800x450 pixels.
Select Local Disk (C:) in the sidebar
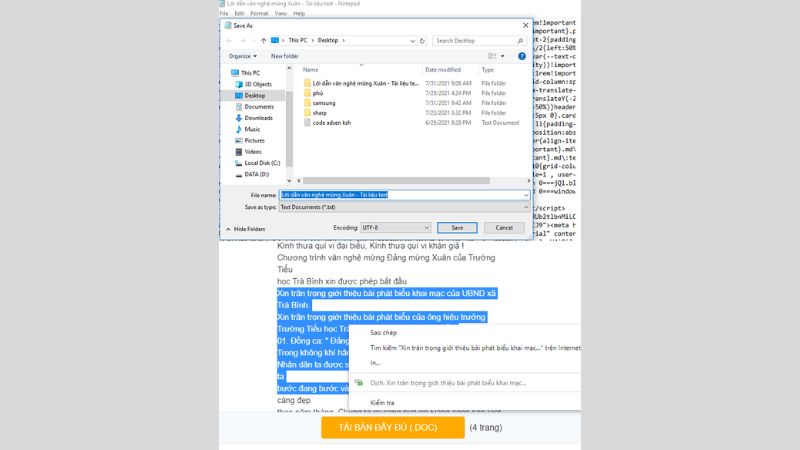(x=263, y=162)
